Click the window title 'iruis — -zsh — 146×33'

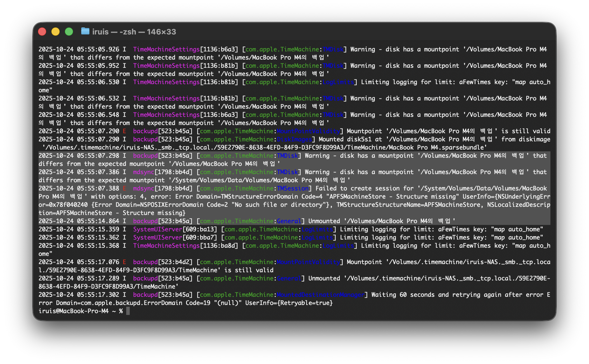tap(134, 32)
